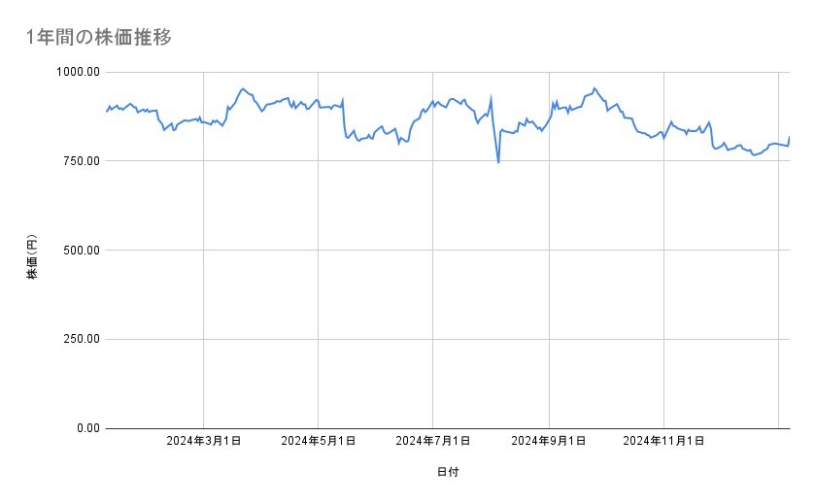The image size is (815, 504).
Task: Click the 1000.00 y-axis label
Action: point(76,73)
